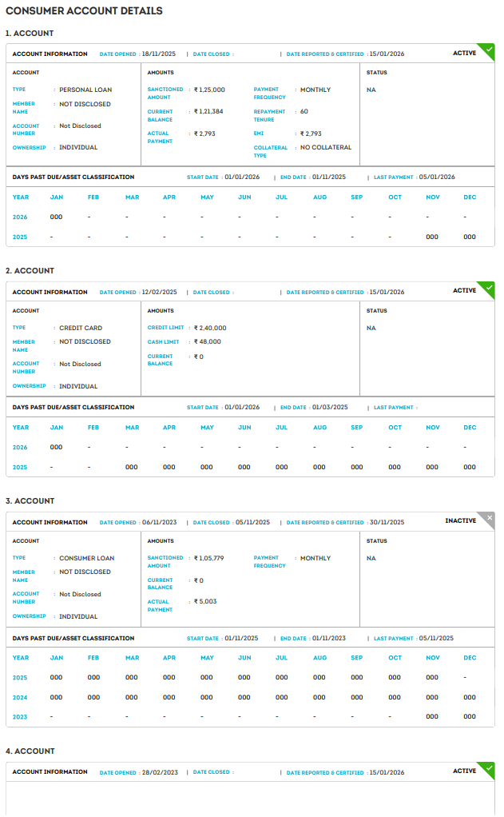This screenshot has width=504, height=817.
Task: Select 'CREDIT CARD' account type
Action: click(81, 328)
